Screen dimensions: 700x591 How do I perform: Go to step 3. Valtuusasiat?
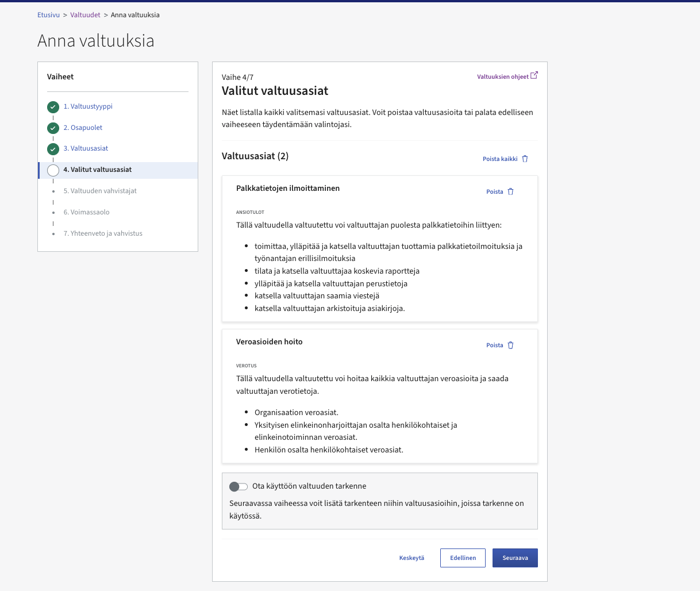coord(86,148)
